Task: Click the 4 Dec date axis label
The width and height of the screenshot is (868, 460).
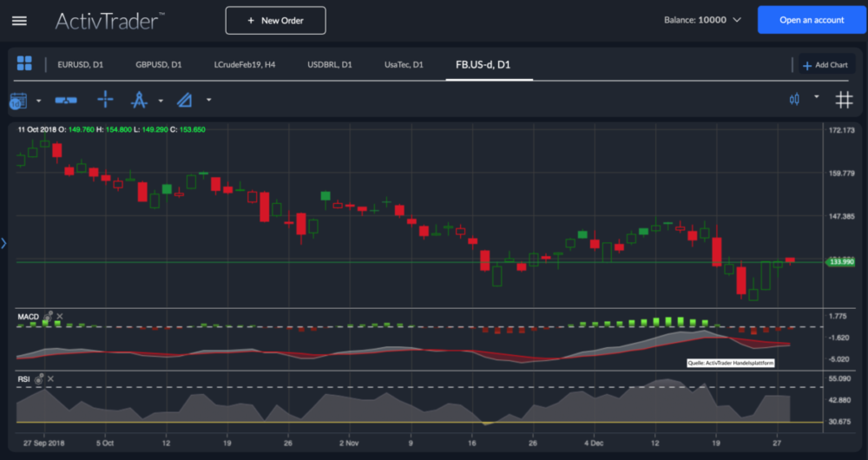Action: pyautogui.click(x=594, y=444)
